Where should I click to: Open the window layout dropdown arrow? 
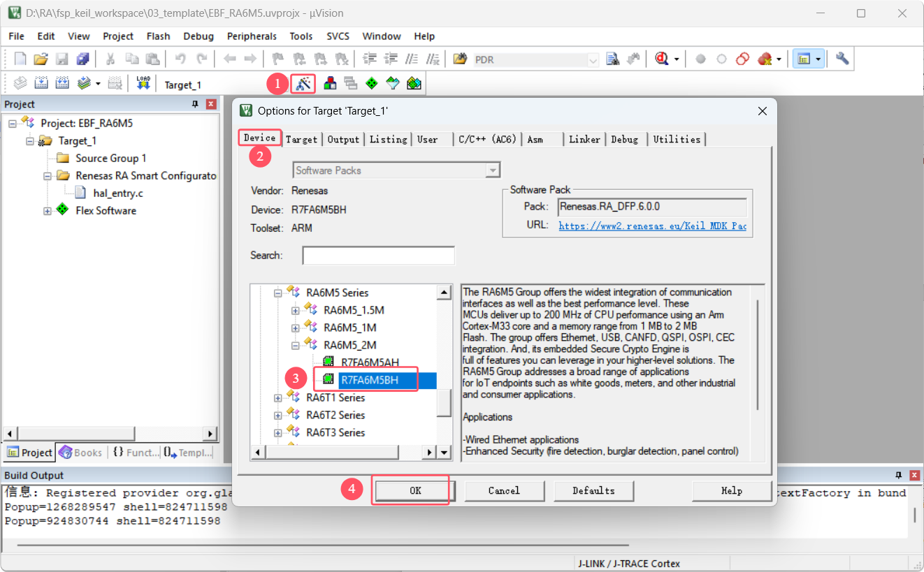click(818, 59)
